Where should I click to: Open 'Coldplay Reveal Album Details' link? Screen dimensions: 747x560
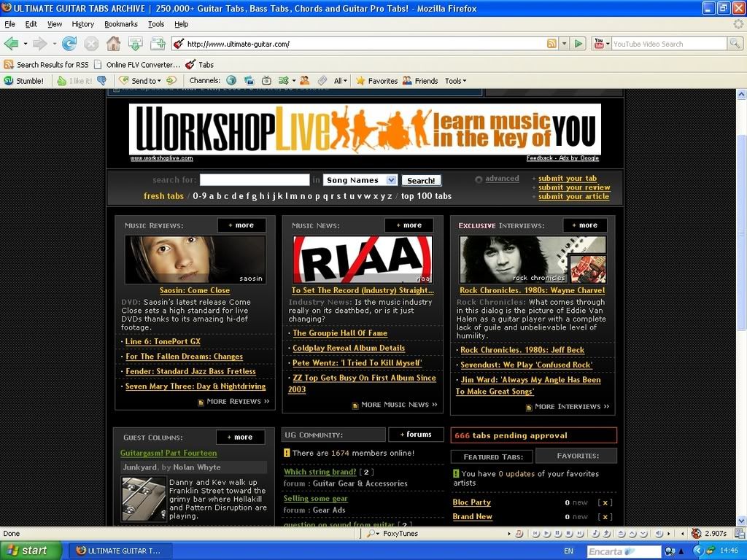349,348
